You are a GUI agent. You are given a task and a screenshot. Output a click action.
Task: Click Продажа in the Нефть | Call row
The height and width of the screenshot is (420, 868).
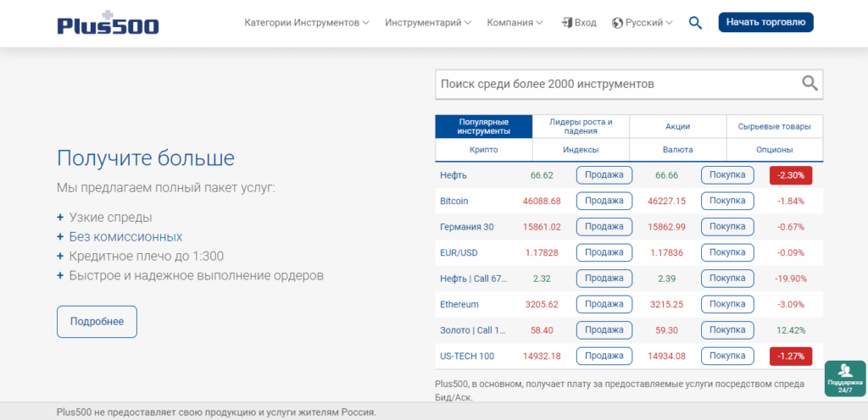tap(604, 279)
